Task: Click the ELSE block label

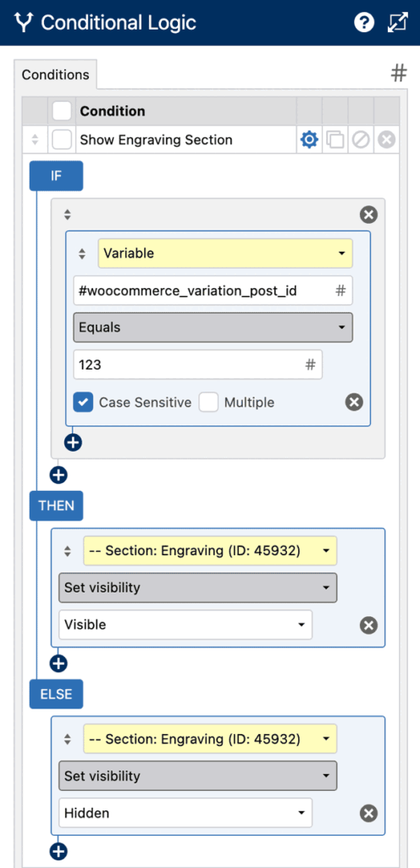Action: pos(57,694)
